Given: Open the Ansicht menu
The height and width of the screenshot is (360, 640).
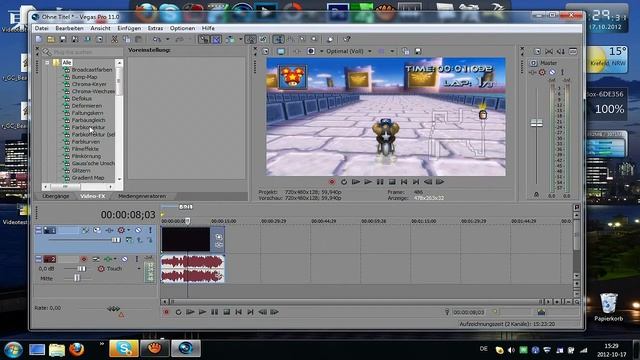Looking at the screenshot, I should click(x=100, y=28).
